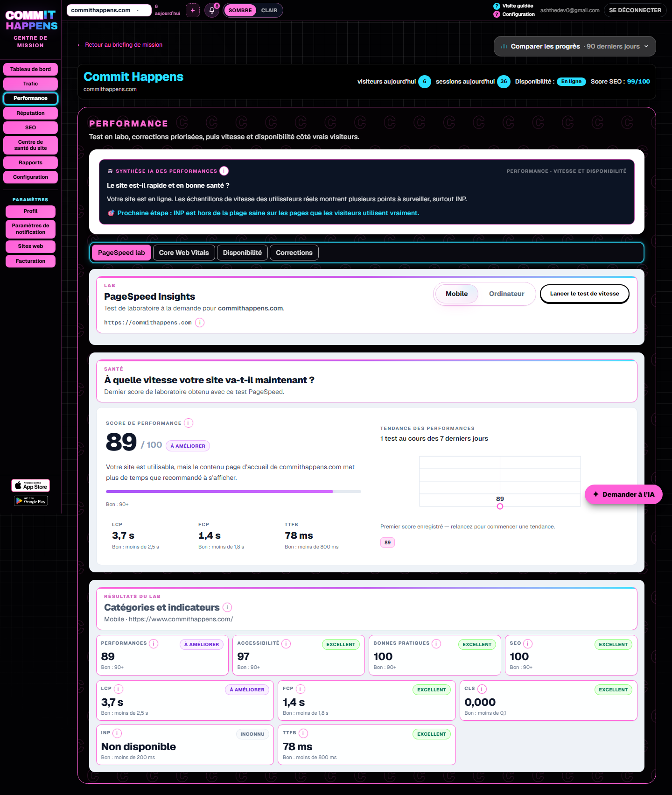The image size is (672, 795).
Task: Click sessions today count badge 36
Action: (504, 81)
